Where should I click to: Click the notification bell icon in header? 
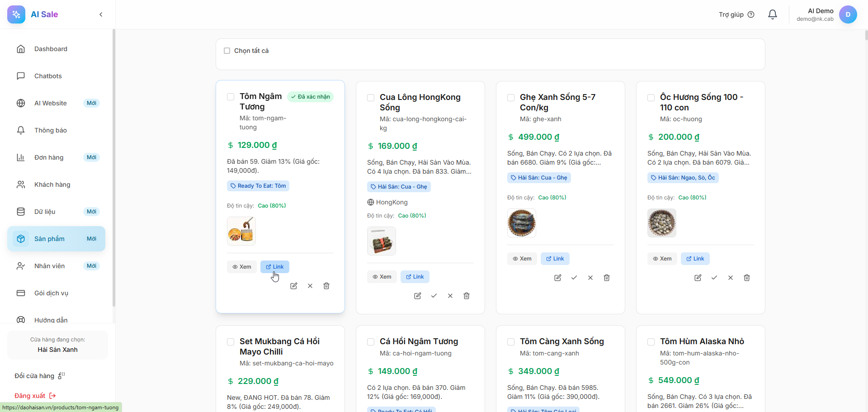(x=773, y=14)
